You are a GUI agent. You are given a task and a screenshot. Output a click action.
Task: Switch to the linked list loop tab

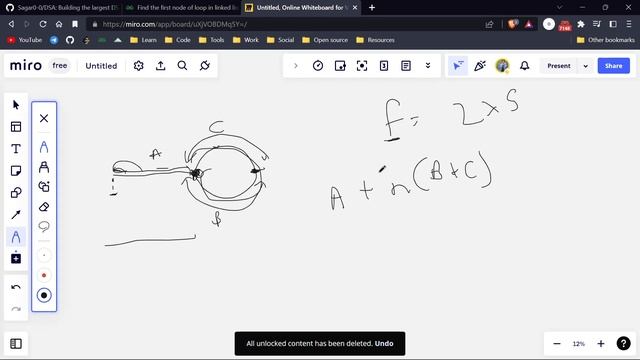point(182,7)
